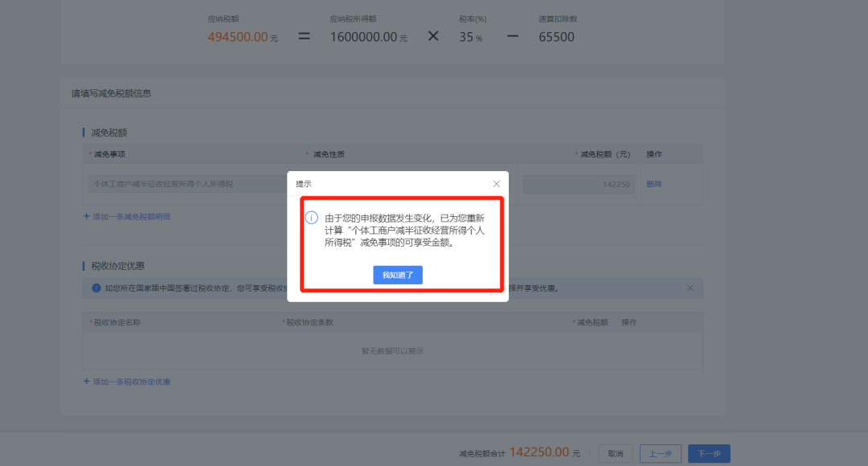Viewport: 868px width, 466px height.
Task: Click 删除 in the 减免税额 row
Action: [x=654, y=184]
